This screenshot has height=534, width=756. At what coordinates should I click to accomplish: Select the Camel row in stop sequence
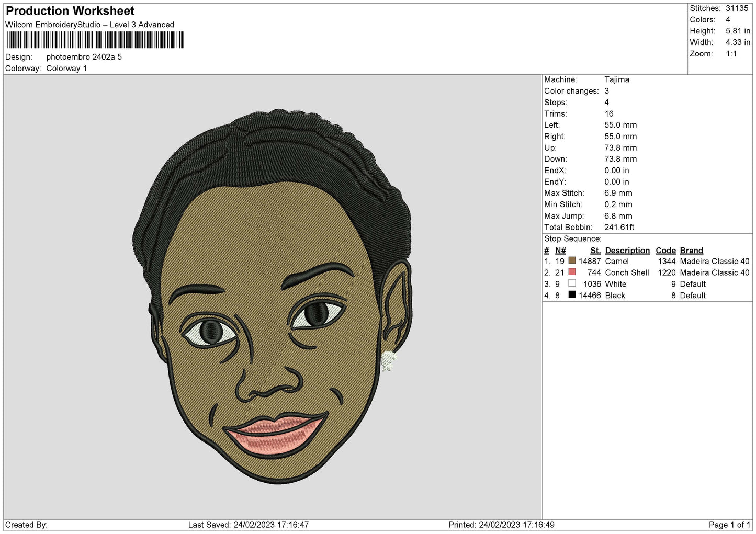point(647,261)
